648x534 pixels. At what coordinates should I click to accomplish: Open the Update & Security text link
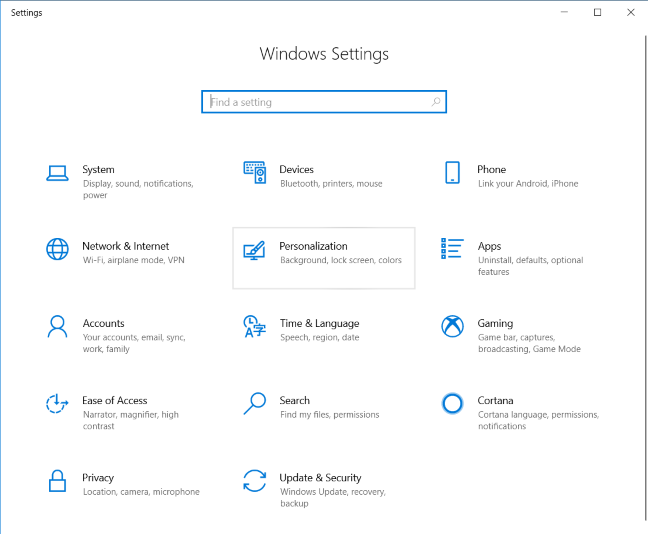(320, 478)
